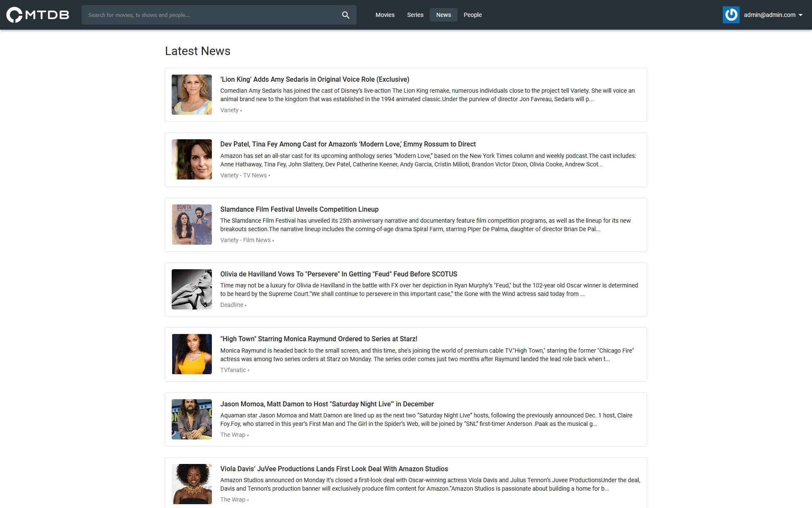Click the News tab

coord(442,15)
